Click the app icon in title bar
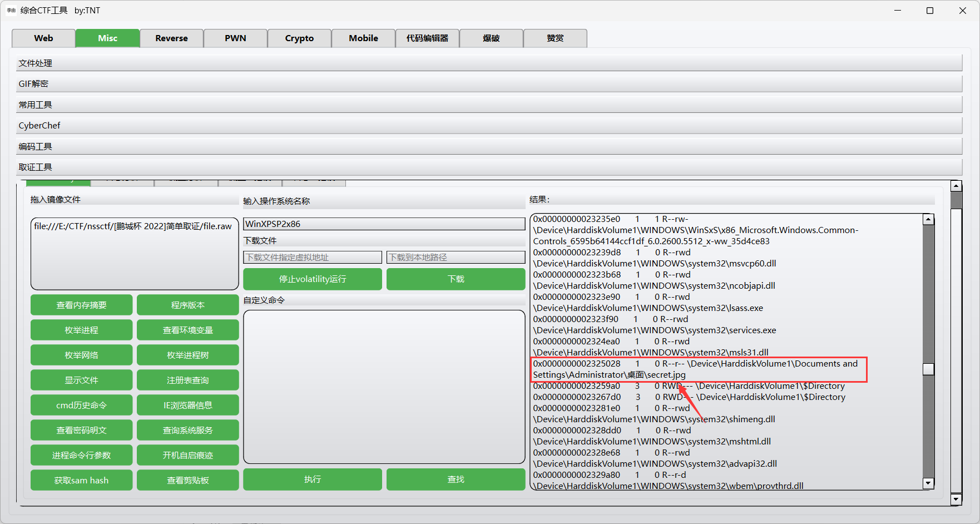Screen dimensions: 980x524 [x=11, y=11]
